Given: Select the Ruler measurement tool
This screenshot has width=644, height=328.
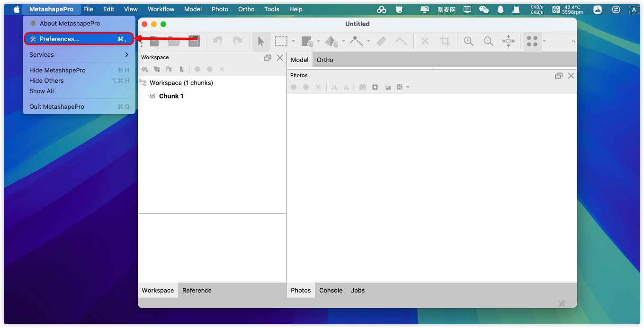Looking at the screenshot, I should (382, 41).
